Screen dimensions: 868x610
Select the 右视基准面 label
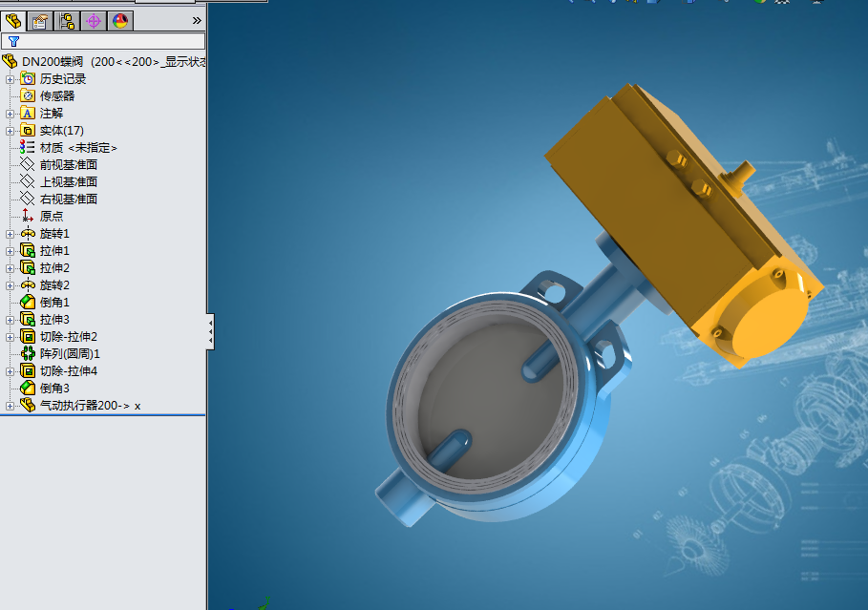[69, 200]
